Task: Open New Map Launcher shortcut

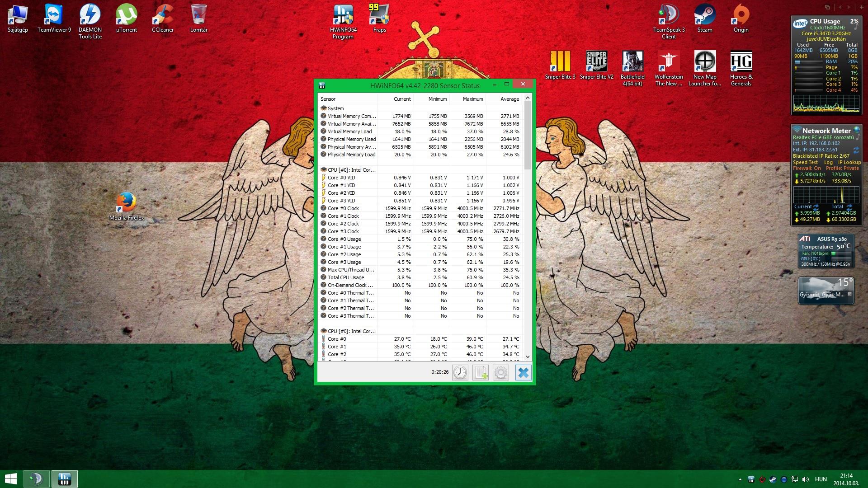Action: 705,68
